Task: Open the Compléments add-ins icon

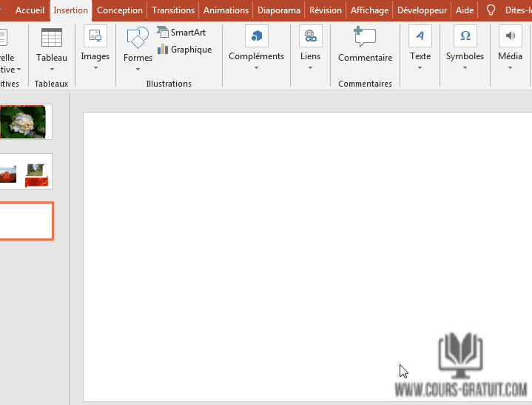Action: coord(257,36)
